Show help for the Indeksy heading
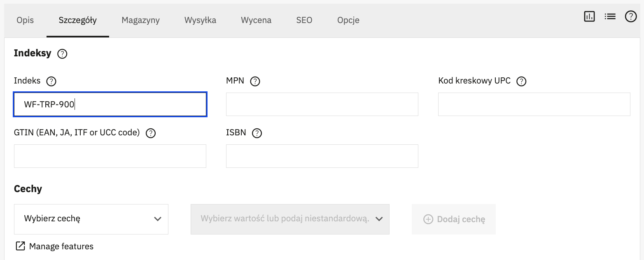Screen dimensions: 644x260 pos(62,53)
